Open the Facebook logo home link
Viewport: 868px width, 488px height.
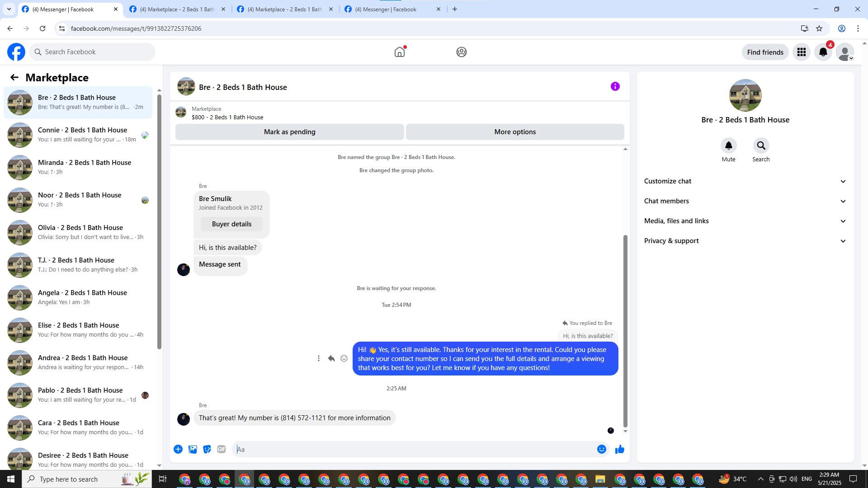tap(16, 52)
